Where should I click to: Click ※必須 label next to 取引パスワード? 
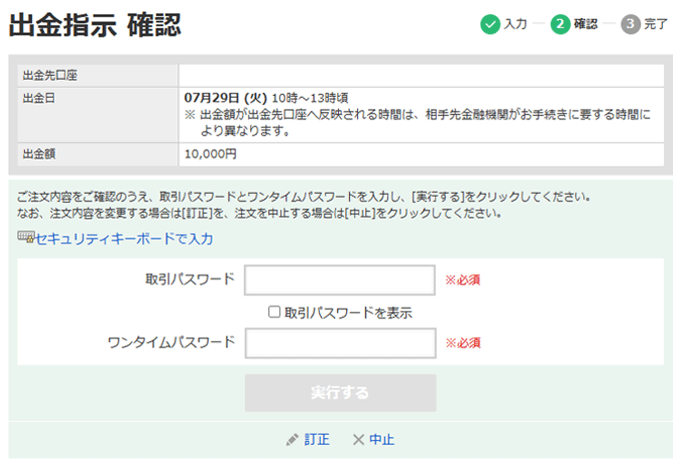[x=463, y=280]
